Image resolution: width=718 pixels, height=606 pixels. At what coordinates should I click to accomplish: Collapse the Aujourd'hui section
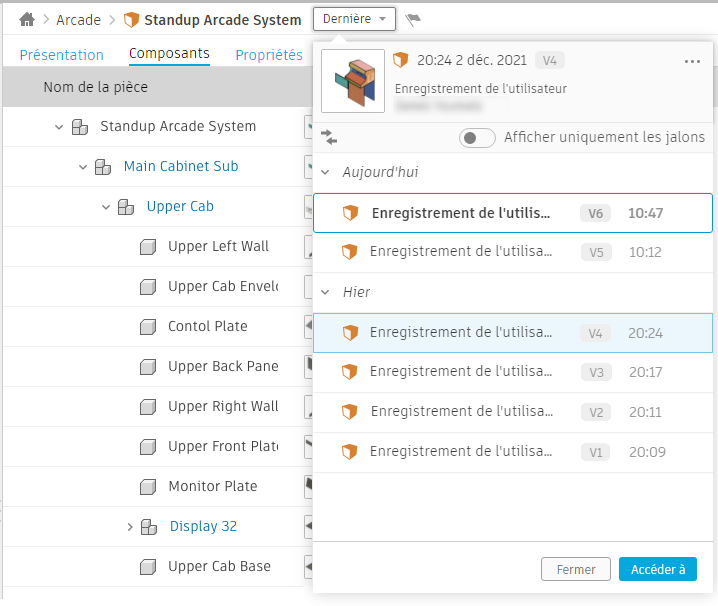coord(324,173)
